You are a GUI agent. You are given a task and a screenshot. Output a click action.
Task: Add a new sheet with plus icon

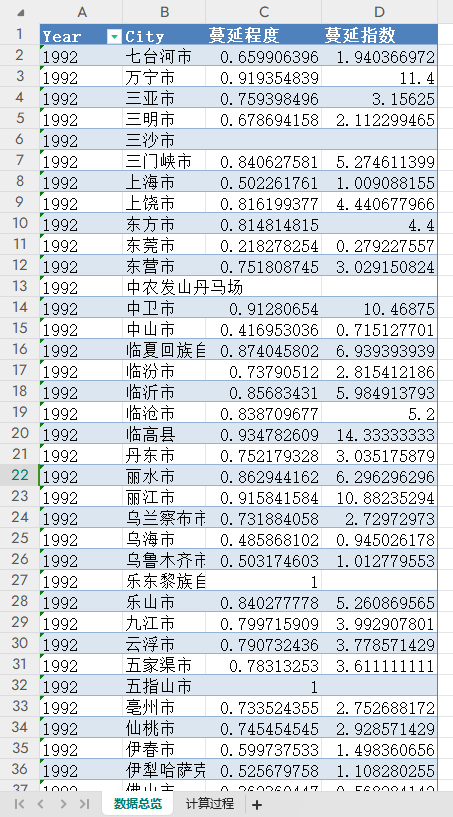[x=256, y=804]
